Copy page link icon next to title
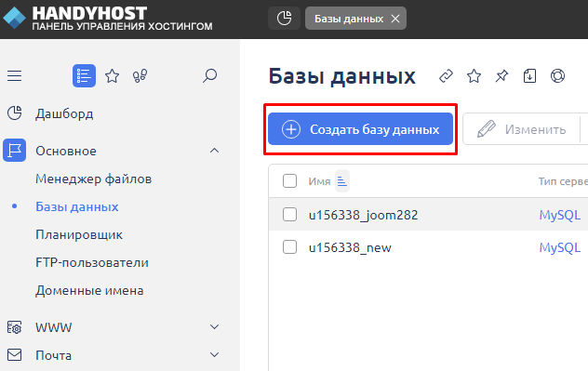This screenshot has height=371, width=588. (446, 76)
